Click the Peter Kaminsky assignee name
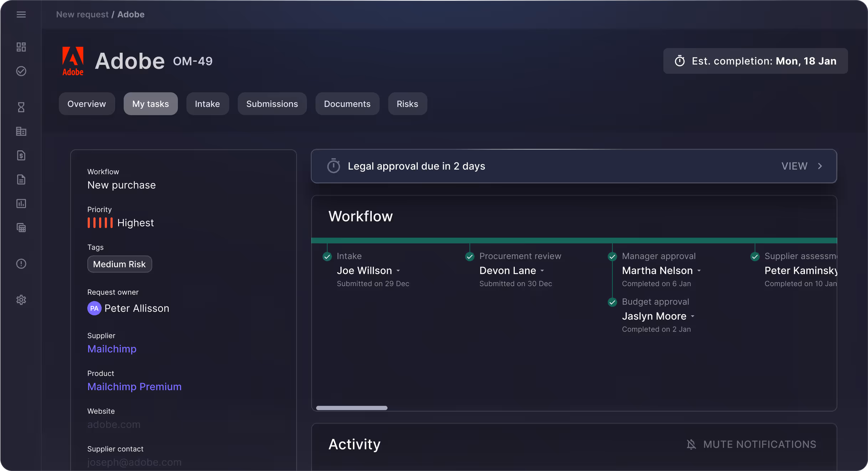This screenshot has width=868, height=471. [x=801, y=270]
